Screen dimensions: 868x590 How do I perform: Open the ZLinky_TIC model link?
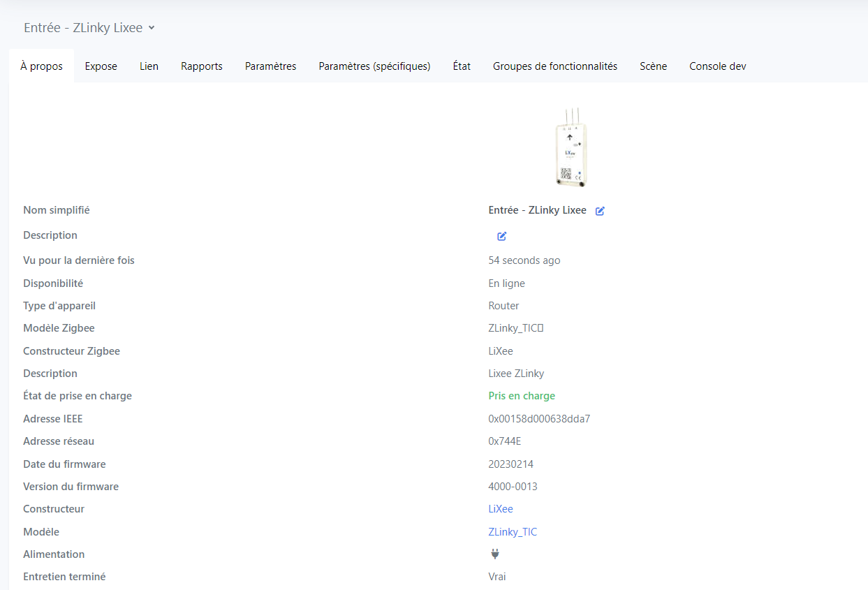pos(513,532)
